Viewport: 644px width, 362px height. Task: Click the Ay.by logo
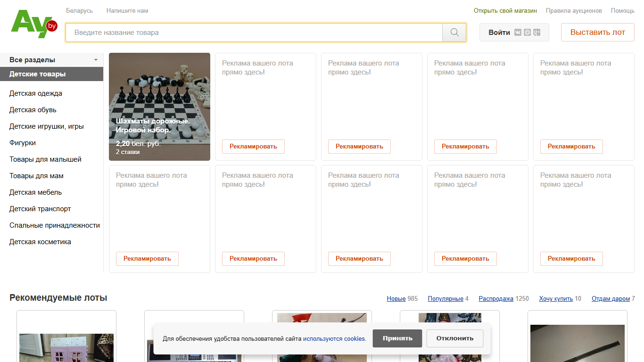coord(34,24)
